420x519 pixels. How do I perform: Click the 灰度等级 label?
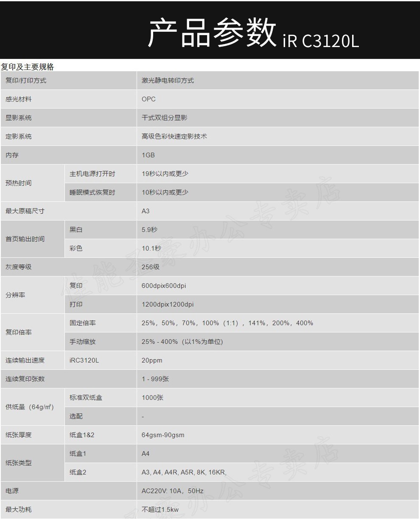coord(19,267)
